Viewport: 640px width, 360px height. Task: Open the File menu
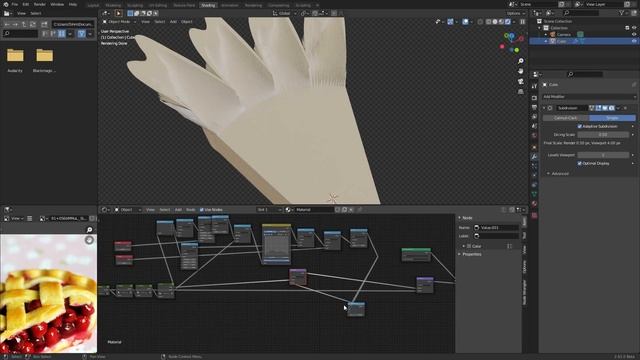tap(15, 4)
